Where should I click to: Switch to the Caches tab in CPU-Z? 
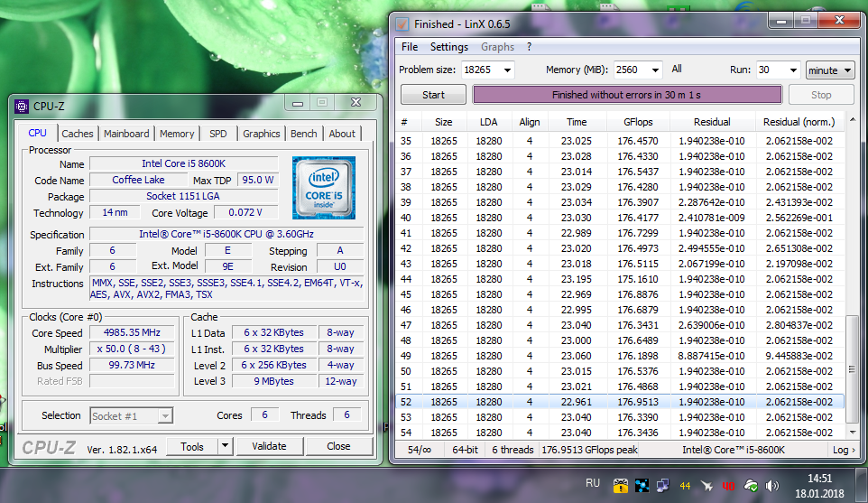[78, 134]
